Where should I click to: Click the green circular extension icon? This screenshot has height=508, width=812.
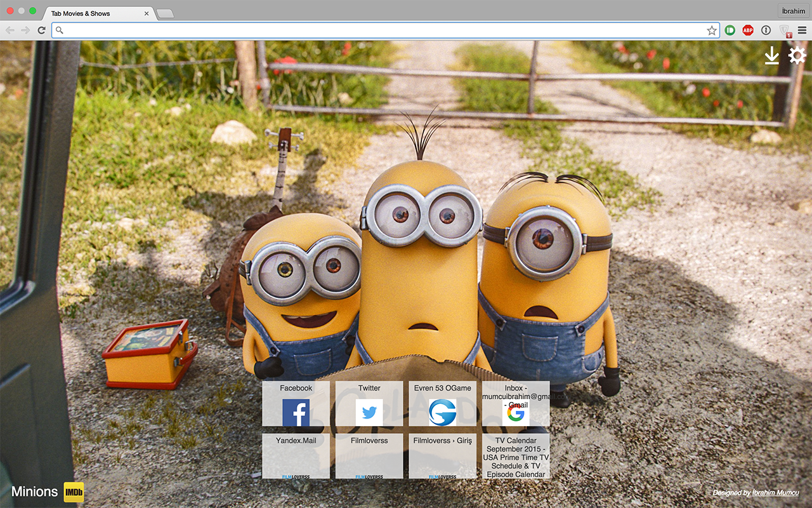pyautogui.click(x=730, y=30)
